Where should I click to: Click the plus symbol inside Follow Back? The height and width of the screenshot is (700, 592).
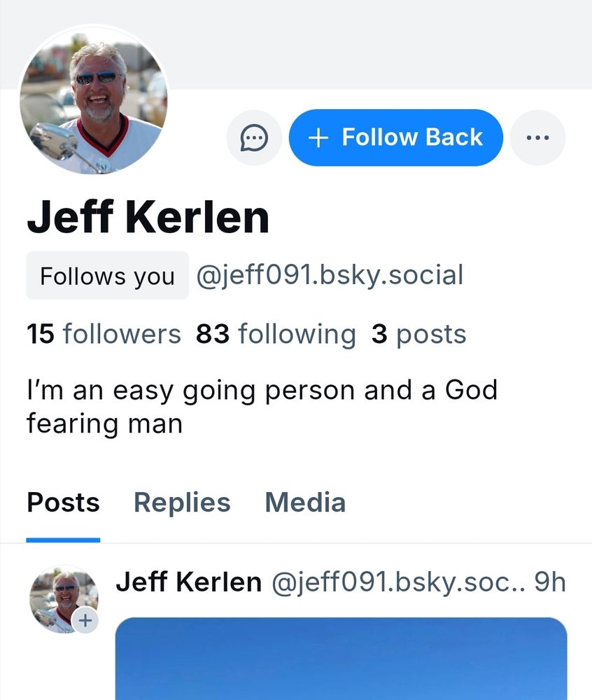319,137
